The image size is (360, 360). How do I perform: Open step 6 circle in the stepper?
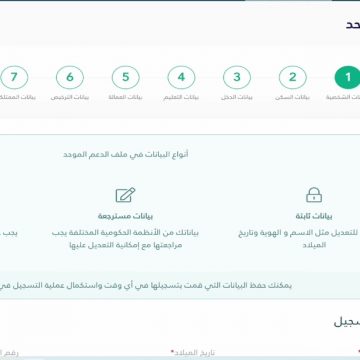pos(70,77)
